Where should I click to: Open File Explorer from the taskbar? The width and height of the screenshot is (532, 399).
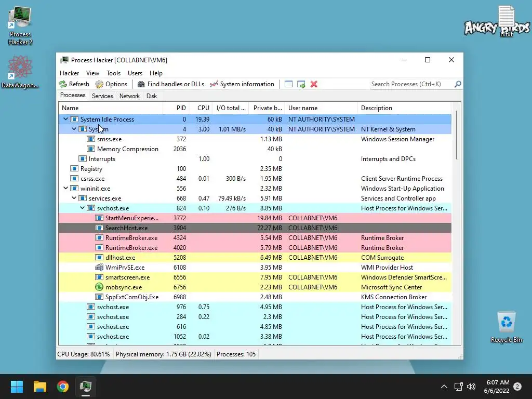[x=39, y=387]
